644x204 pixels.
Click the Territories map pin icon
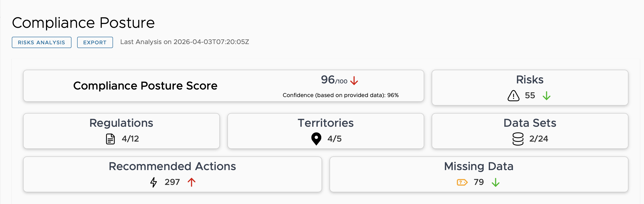point(316,139)
